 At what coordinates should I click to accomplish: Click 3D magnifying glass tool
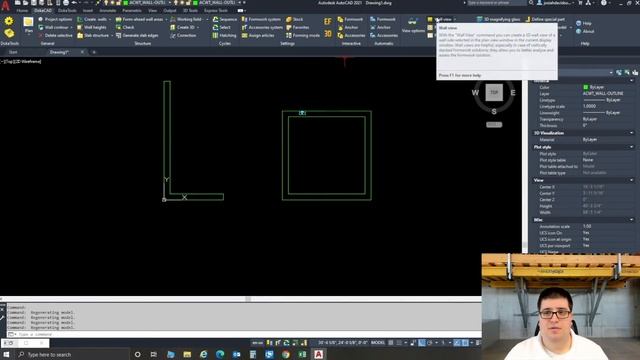click(498, 19)
